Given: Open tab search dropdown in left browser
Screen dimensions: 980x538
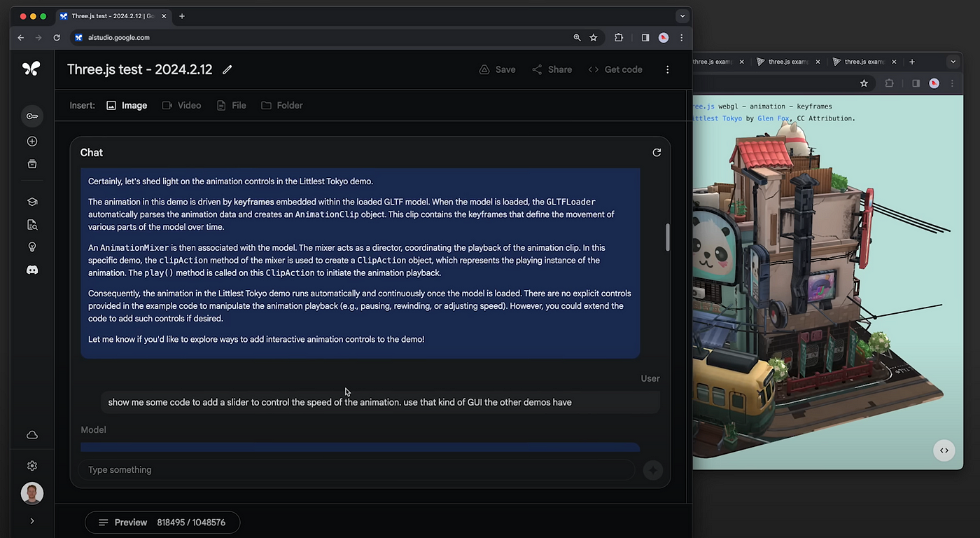Looking at the screenshot, I should 682,16.
